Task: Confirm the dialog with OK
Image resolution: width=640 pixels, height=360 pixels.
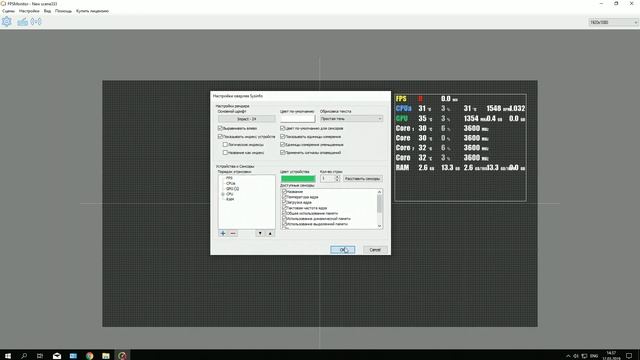Action: pos(342,250)
